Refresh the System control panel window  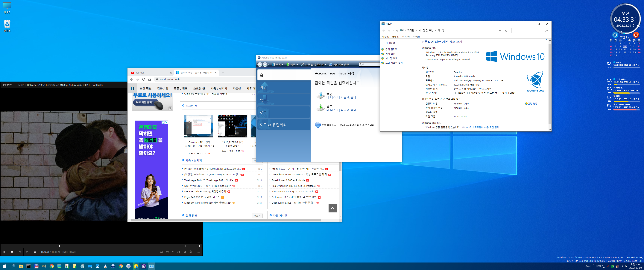tap(506, 31)
